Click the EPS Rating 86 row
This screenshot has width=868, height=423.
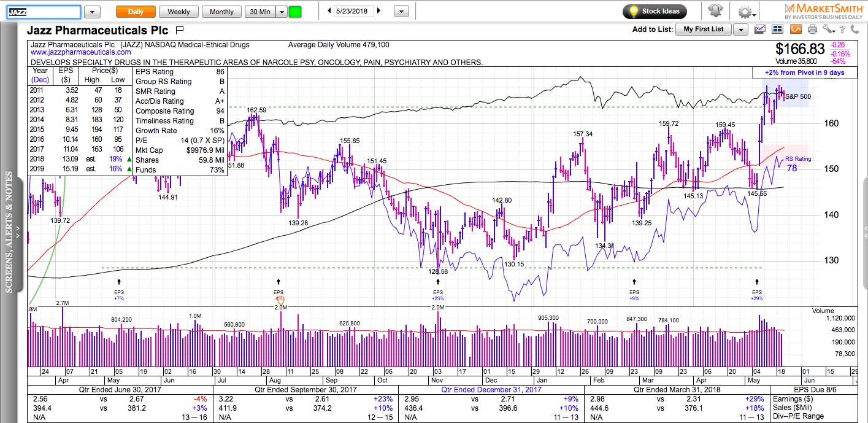pos(180,72)
